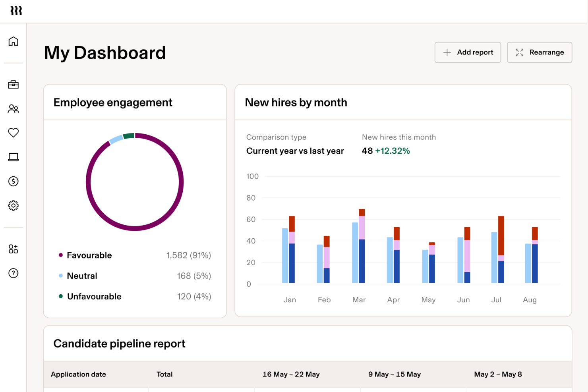588x392 pixels.
Task: Click the Rippling logo in the header
Action: pyautogui.click(x=17, y=11)
